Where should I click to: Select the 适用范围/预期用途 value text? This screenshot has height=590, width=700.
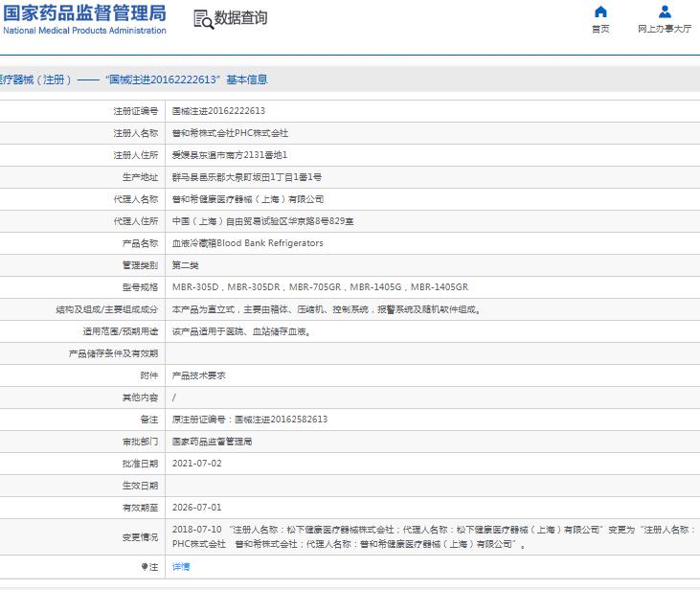coord(241,331)
